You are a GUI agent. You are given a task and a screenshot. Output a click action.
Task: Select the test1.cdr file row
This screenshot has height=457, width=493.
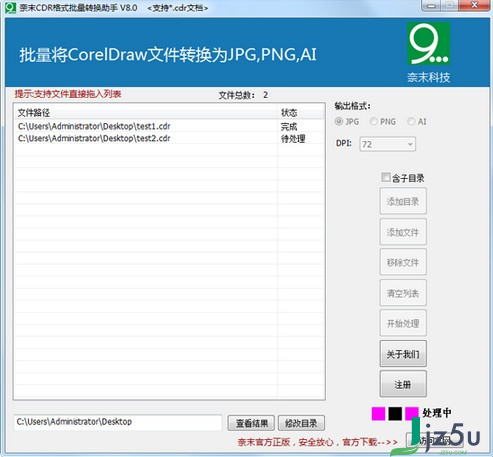pos(169,126)
